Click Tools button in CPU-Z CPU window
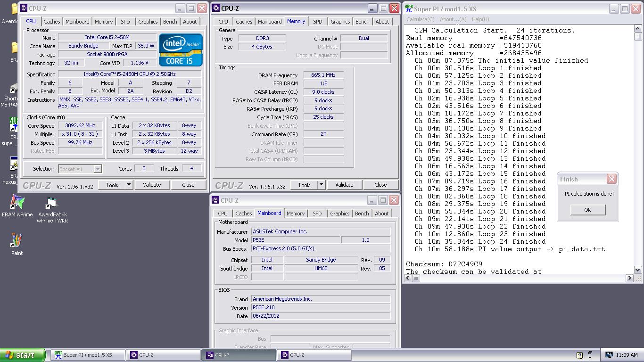This screenshot has height=362, width=644. pos(112,185)
